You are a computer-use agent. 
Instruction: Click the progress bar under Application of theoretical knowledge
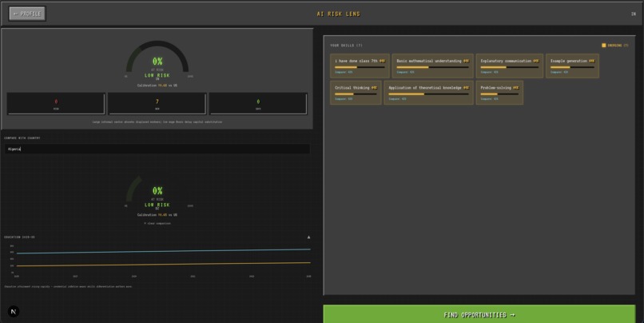428,94
